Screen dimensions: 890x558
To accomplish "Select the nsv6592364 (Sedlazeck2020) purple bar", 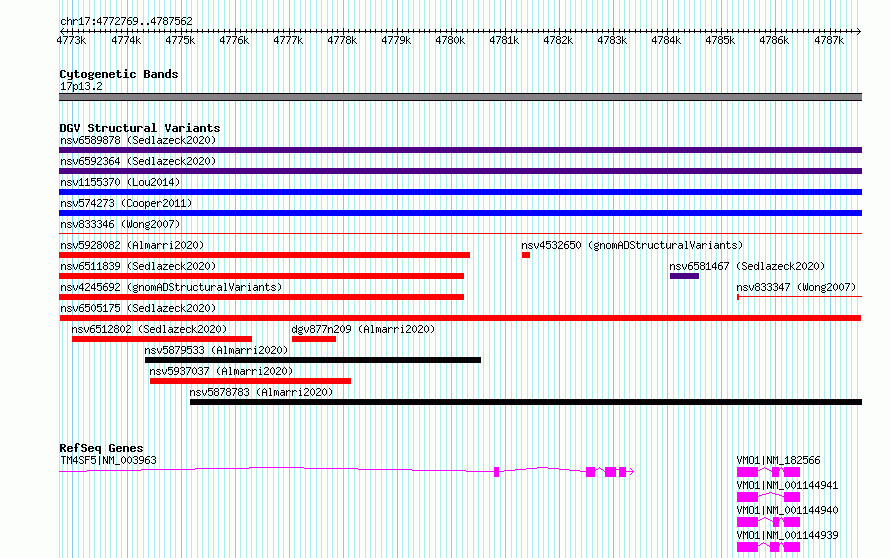I will point(460,171).
